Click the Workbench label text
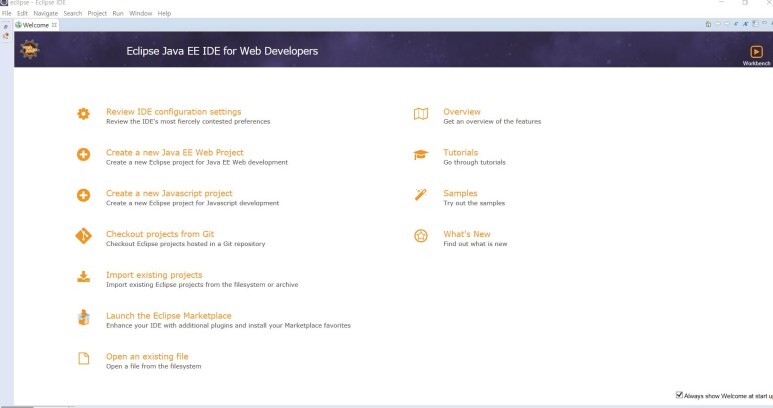 coord(756,63)
